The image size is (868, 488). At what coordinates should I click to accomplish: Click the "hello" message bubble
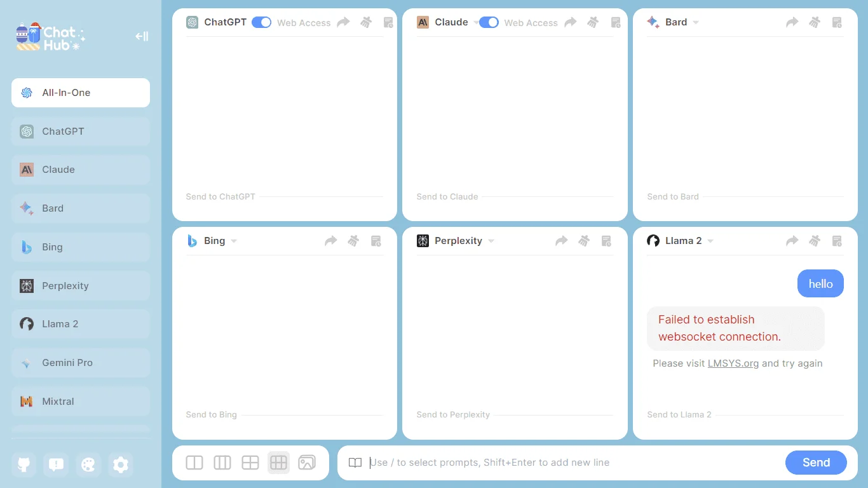coord(820,284)
